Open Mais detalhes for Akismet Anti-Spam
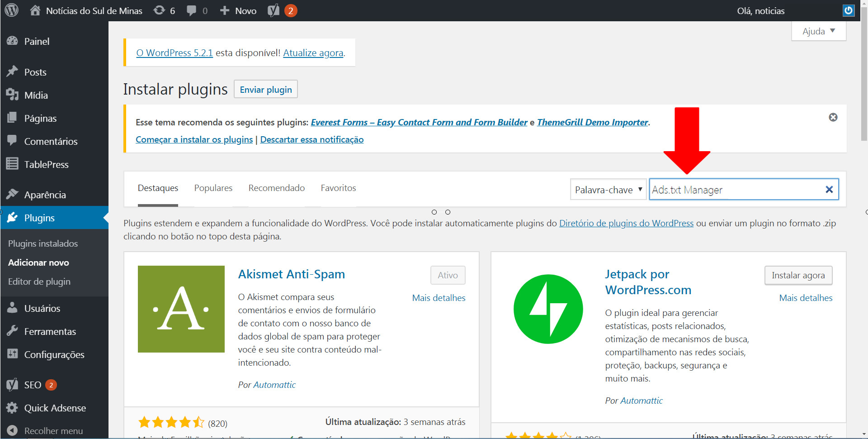Viewport: 868px width, 439px height. click(439, 298)
